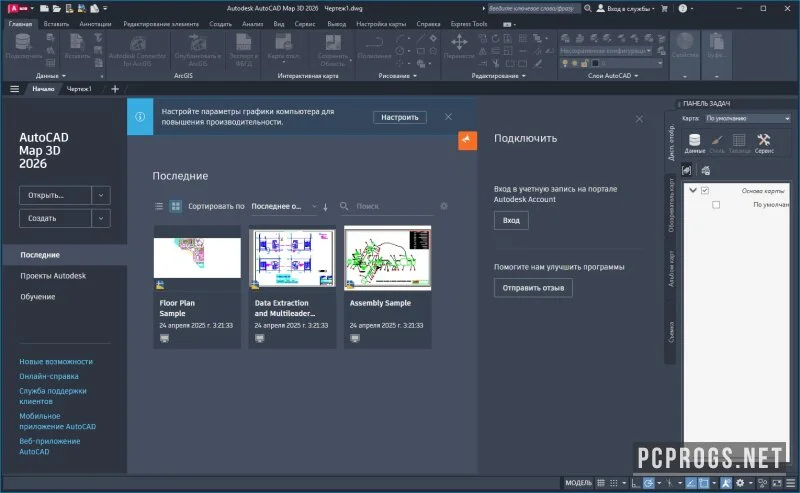Open the sort by Последнее о... dropdown
Image resolution: width=800 pixels, height=493 pixels.
tap(284, 206)
